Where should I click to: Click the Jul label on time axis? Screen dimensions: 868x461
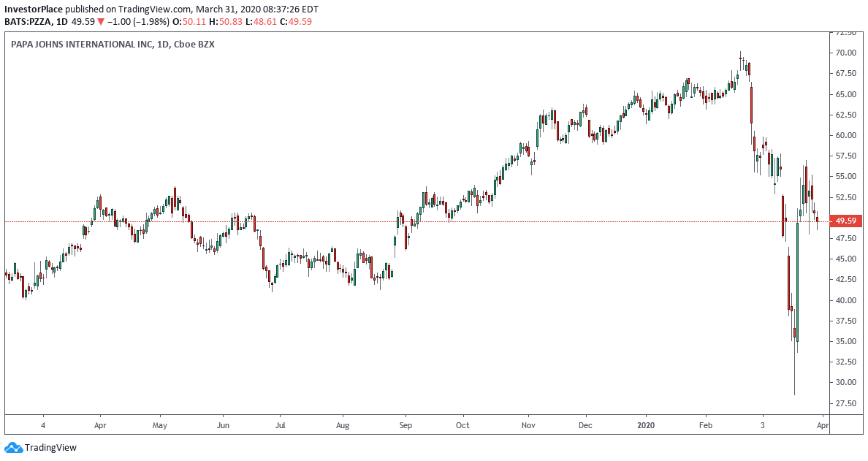[280, 426]
